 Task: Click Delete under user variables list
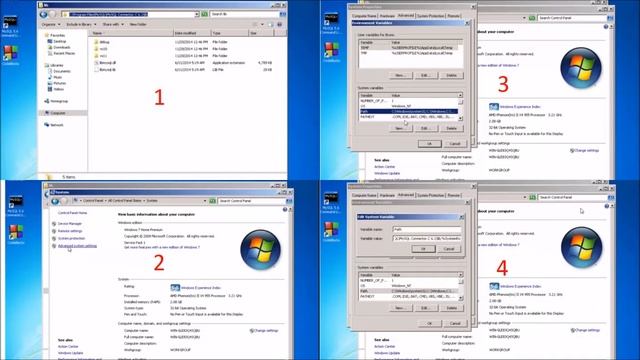(x=451, y=76)
